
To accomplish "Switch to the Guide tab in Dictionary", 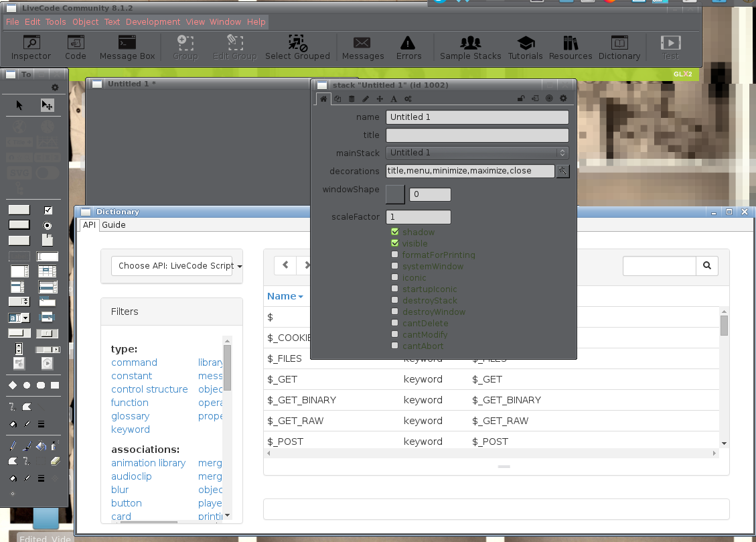I will point(114,225).
